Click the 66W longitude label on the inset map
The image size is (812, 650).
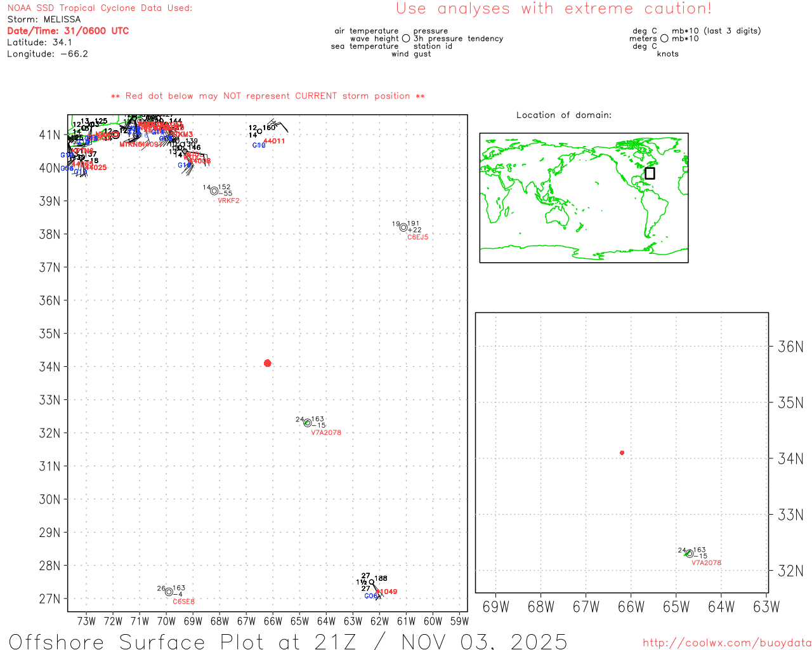pos(631,607)
